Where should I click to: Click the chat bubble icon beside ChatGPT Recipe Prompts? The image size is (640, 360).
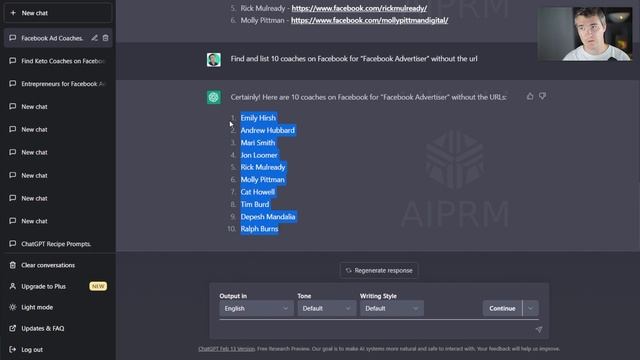13,244
